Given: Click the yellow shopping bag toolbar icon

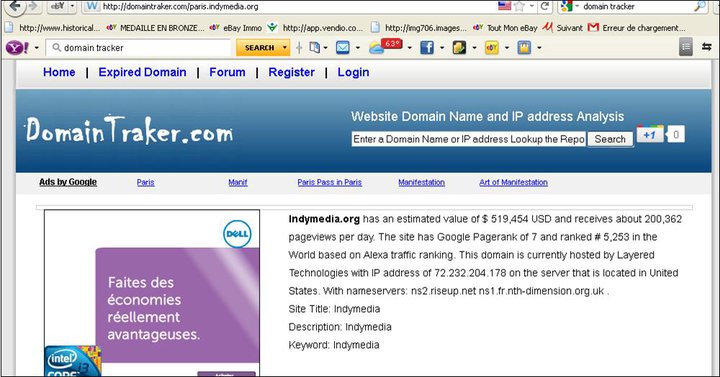Looking at the screenshot, I should click(524, 47).
